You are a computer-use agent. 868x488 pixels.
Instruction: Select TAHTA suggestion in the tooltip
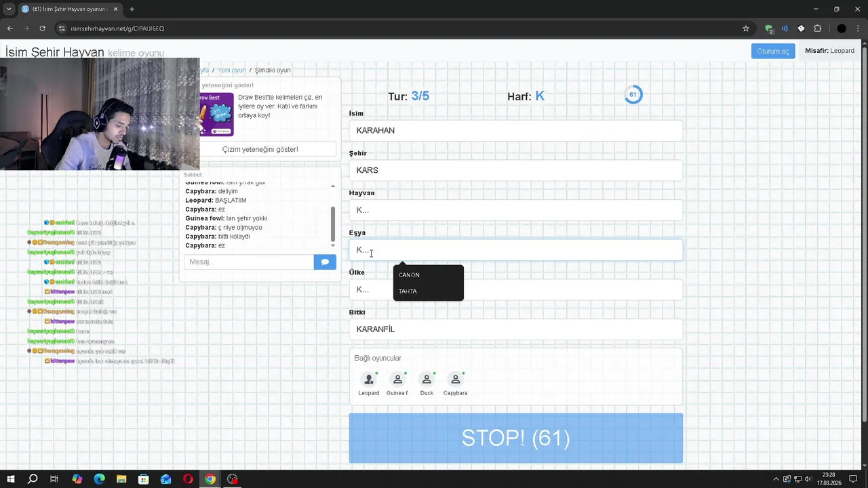[408, 291]
